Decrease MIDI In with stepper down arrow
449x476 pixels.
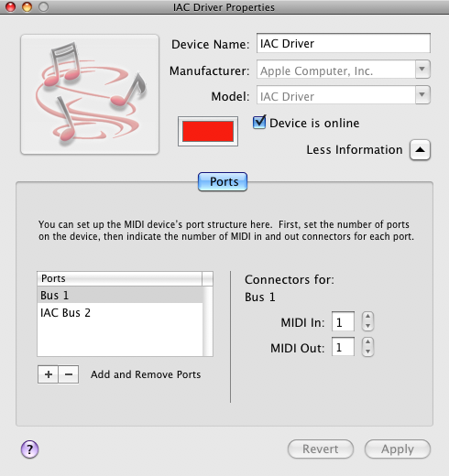pos(367,326)
